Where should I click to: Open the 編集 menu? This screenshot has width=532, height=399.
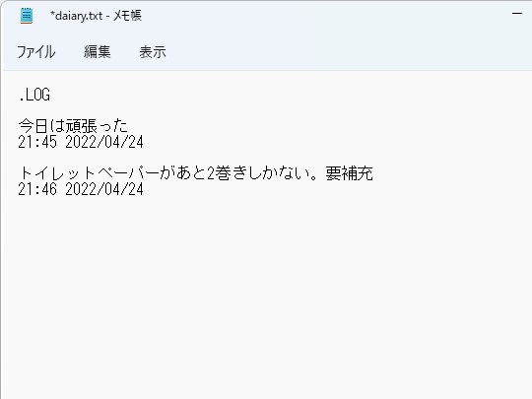97,52
